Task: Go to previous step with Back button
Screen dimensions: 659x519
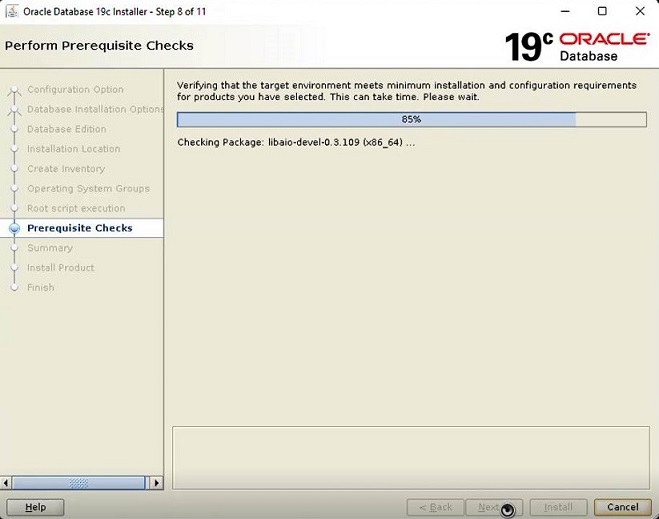Action: click(x=435, y=507)
